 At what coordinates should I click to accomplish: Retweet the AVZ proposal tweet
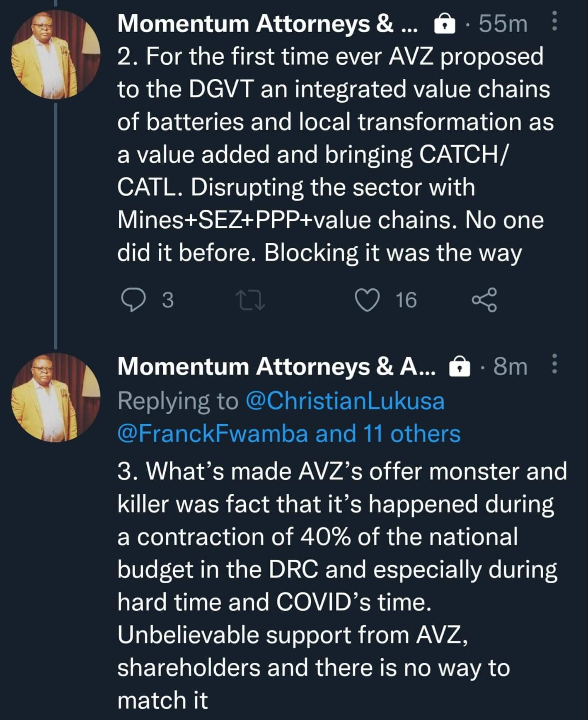pyautogui.click(x=250, y=300)
